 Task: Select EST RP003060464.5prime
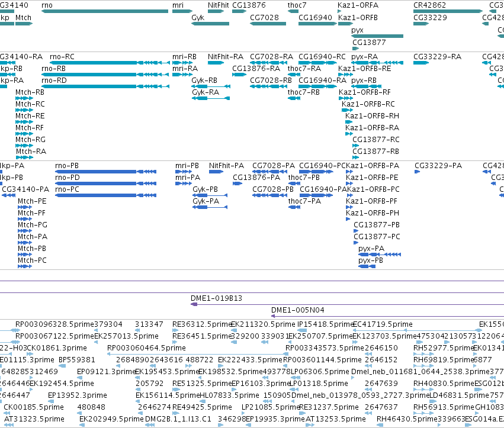pos(146,348)
